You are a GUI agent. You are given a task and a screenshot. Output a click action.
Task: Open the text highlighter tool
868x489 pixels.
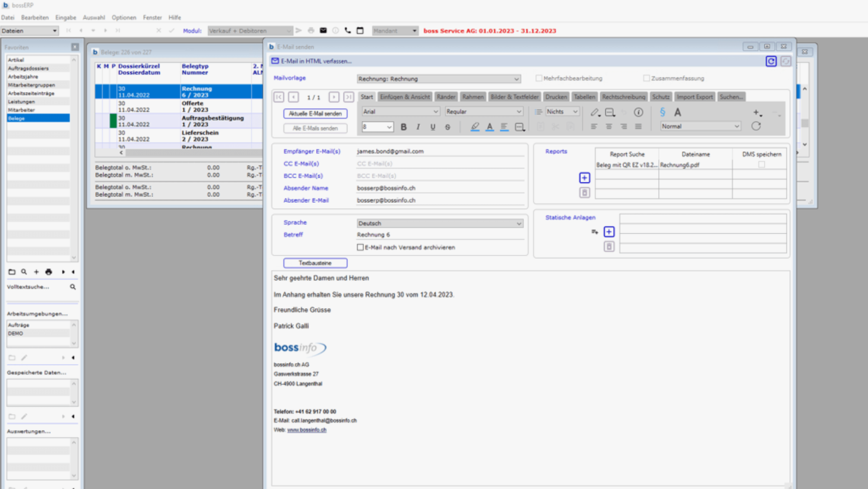[474, 126]
